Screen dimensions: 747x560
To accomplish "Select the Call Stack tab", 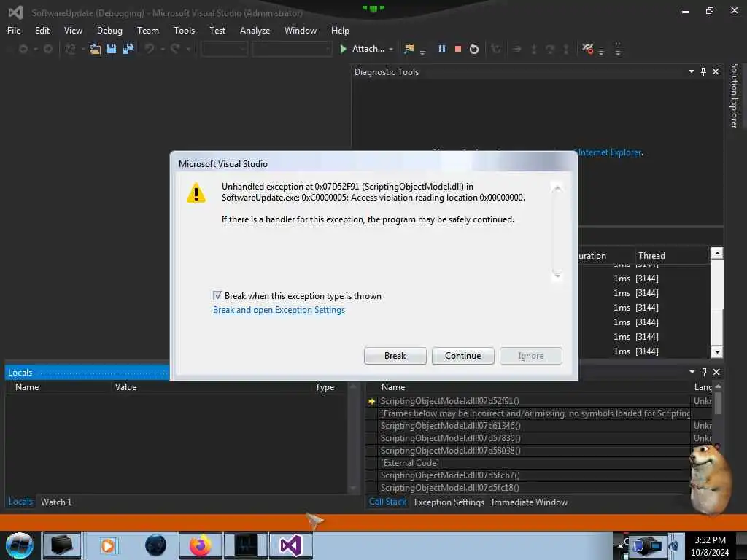I will (x=387, y=502).
